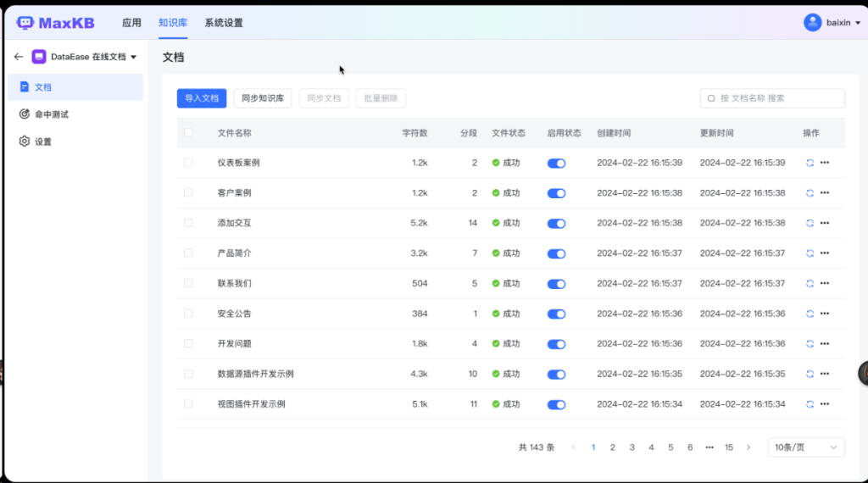Open the baixin account dropdown
This screenshot has width=868, height=483.
point(858,23)
